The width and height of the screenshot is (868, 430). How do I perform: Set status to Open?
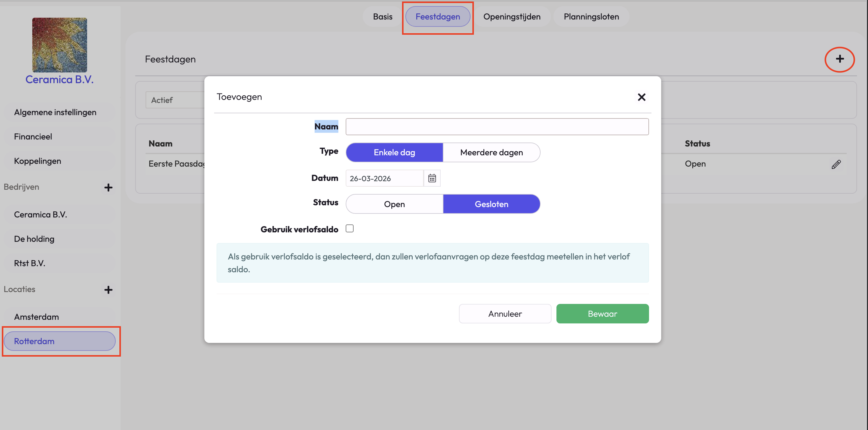point(394,204)
